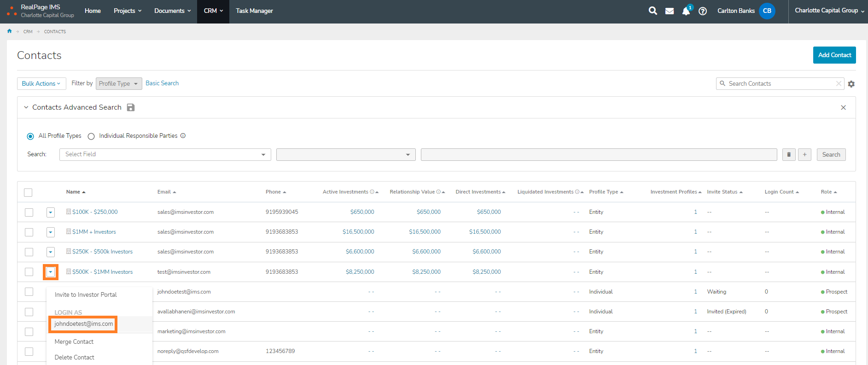Click the advanced search value field
This screenshot has height=365, width=868.
(599, 154)
